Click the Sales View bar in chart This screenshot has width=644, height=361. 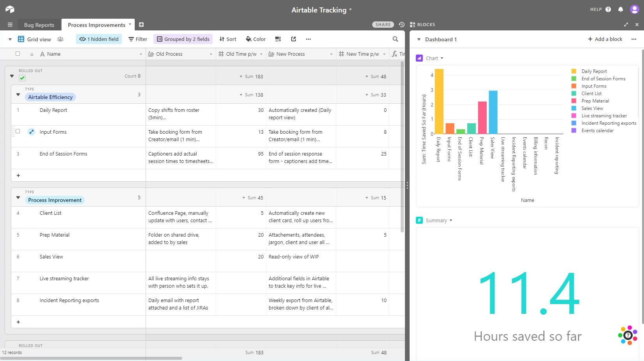coord(493,112)
